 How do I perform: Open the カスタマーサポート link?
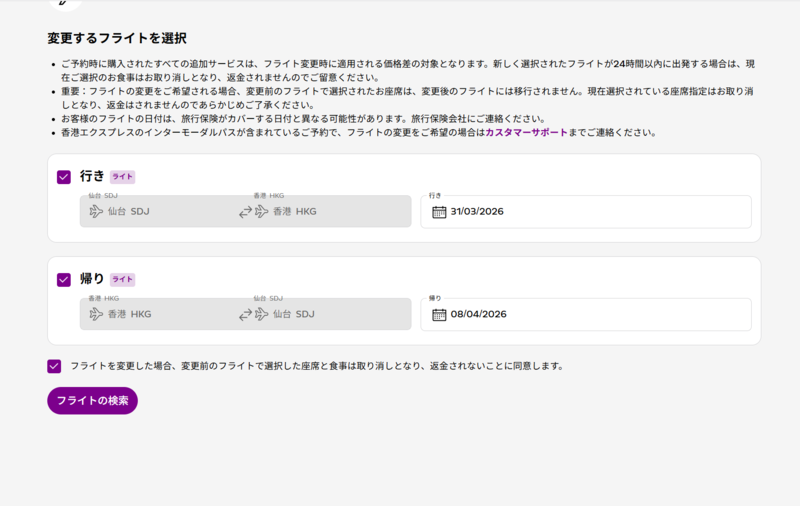coord(526,133)
